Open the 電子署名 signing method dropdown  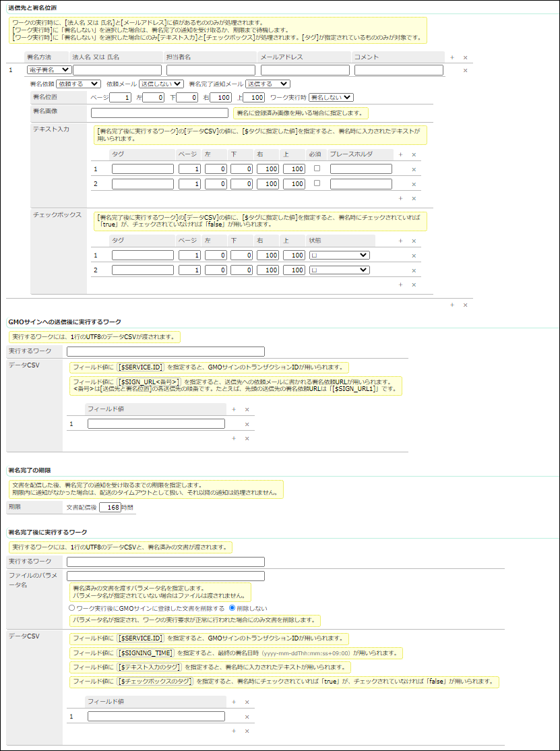(x=49, y=69)
